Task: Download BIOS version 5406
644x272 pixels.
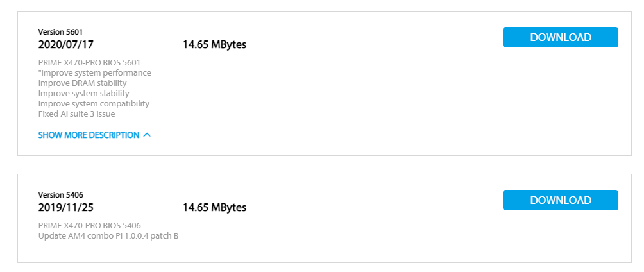Action: 560,200
